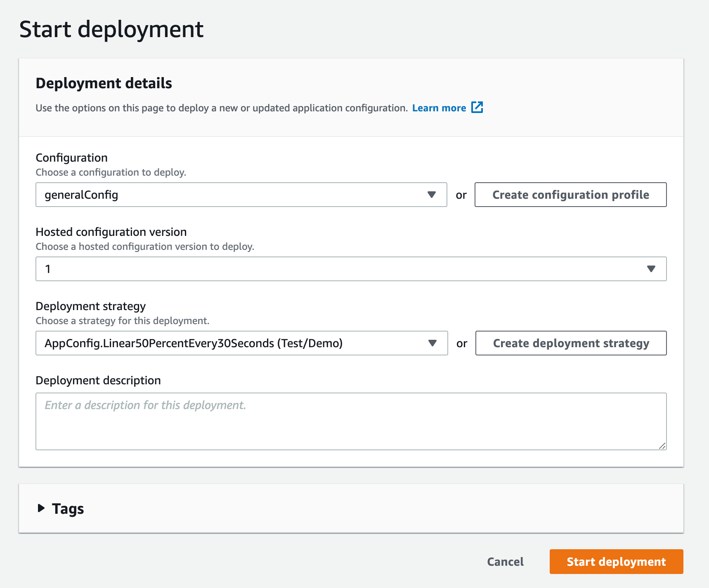Open the Deployment strategy dropdown
This screenshot has height=588, width=709.
[x=242, y=343]
